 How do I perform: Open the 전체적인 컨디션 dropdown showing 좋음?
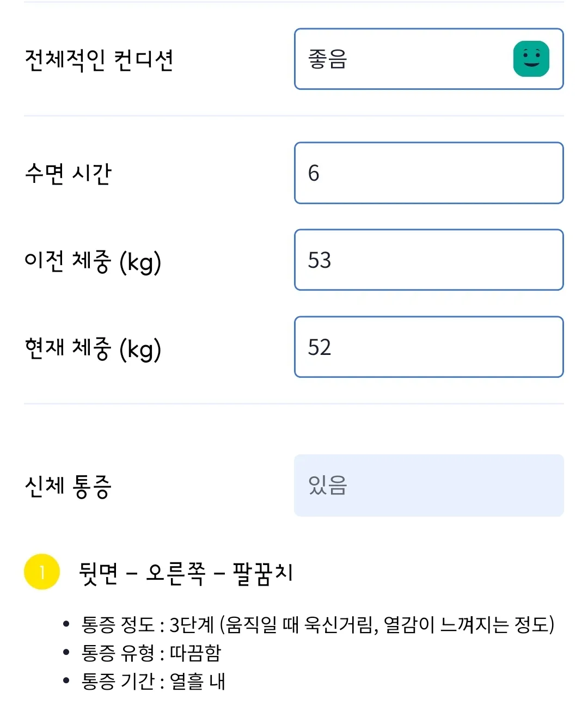pyautogui.click(x=403, y=59)
